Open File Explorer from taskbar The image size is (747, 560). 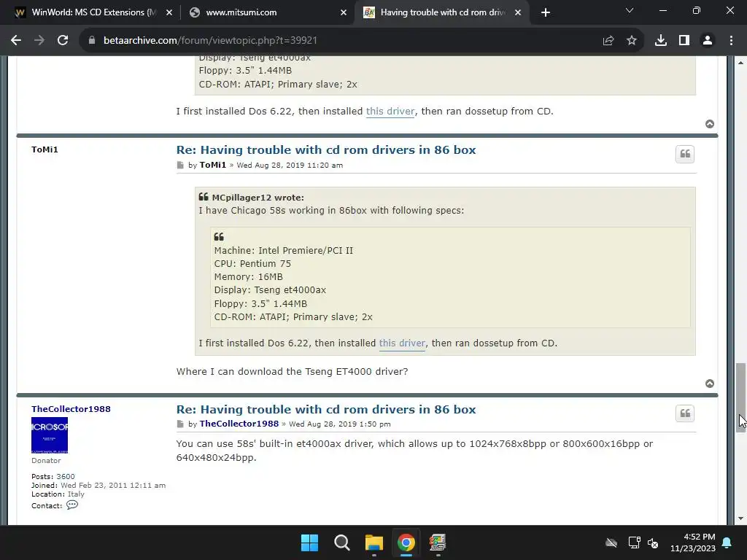point(374,542)
